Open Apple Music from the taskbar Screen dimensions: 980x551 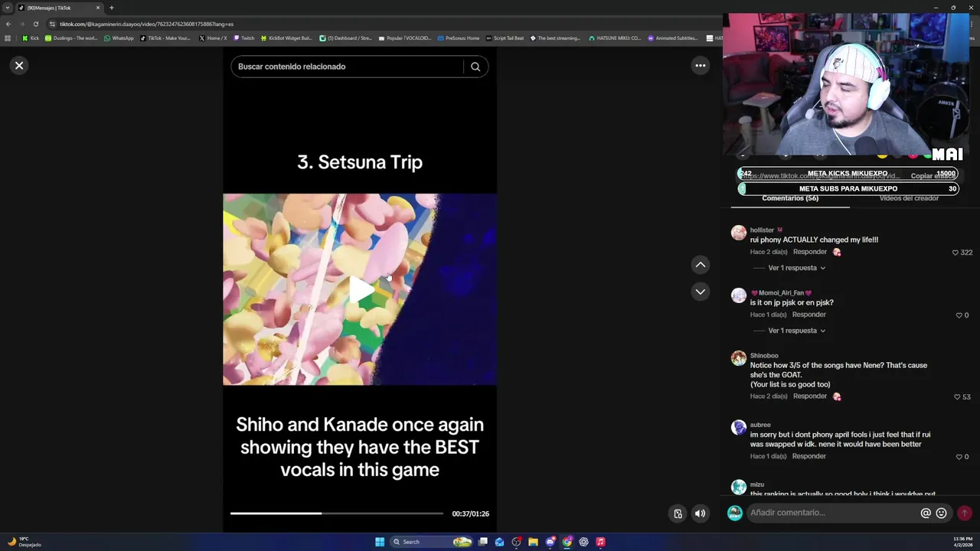600,542
